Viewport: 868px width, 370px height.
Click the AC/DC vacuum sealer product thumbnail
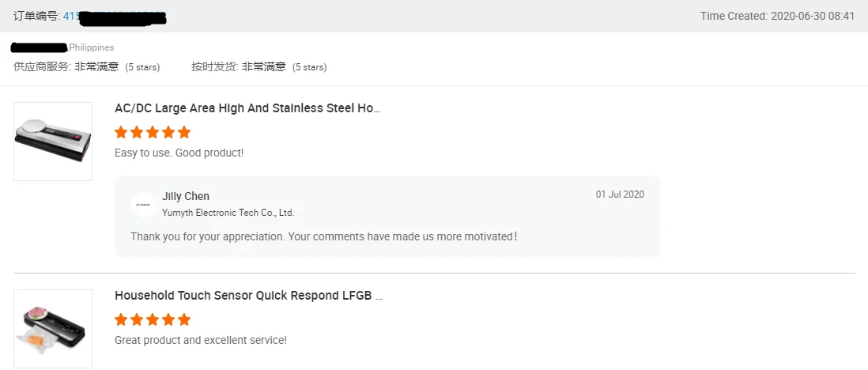click(x=53, y=142)
